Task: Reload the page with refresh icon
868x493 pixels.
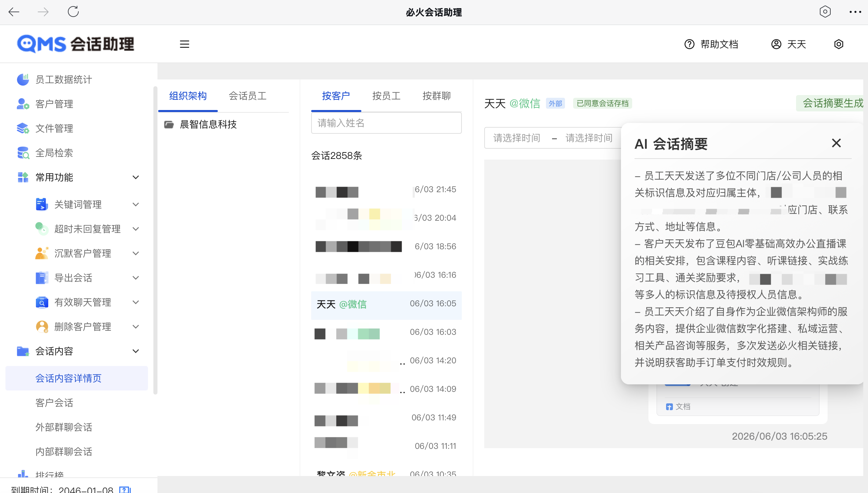Action: [73, 12]
